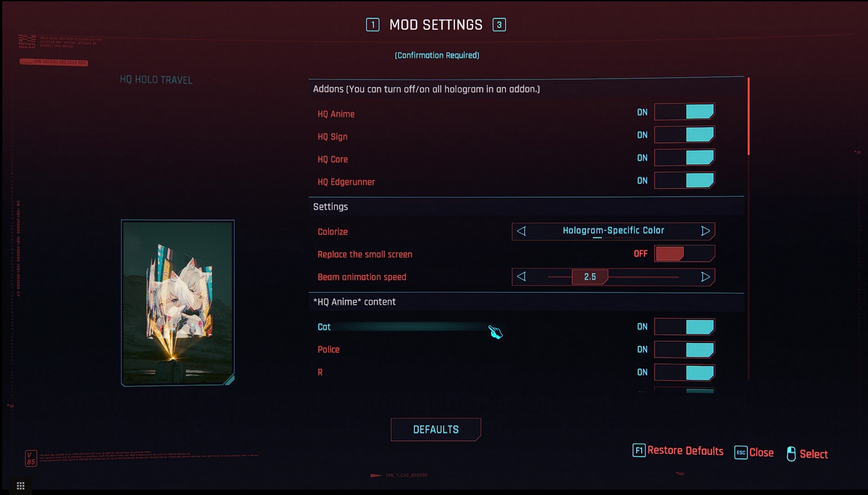Open the grid apps icon in bottom-left corner
The height and width of the screenshot is (495, 868).
(21, 485)
